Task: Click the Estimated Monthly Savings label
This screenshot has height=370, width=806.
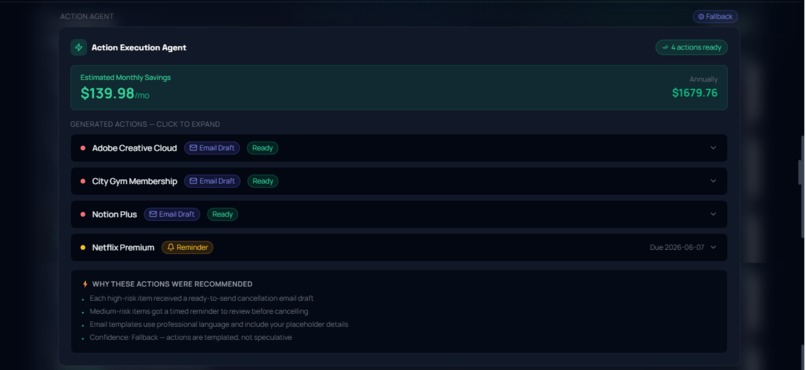Action: point(125,78)
